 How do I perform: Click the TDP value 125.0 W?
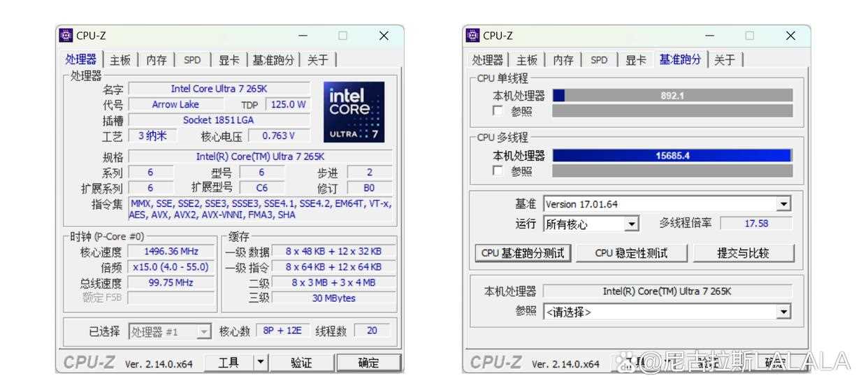click(288, 104)
